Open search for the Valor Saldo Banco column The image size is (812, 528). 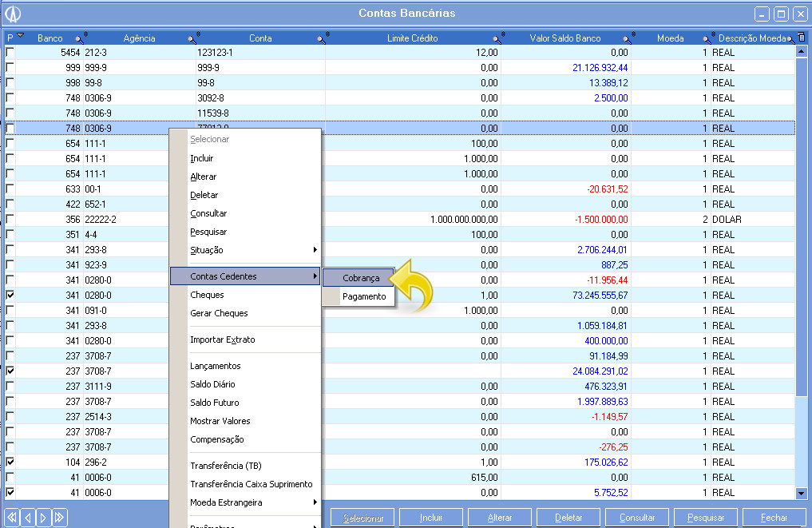[627, 38]
